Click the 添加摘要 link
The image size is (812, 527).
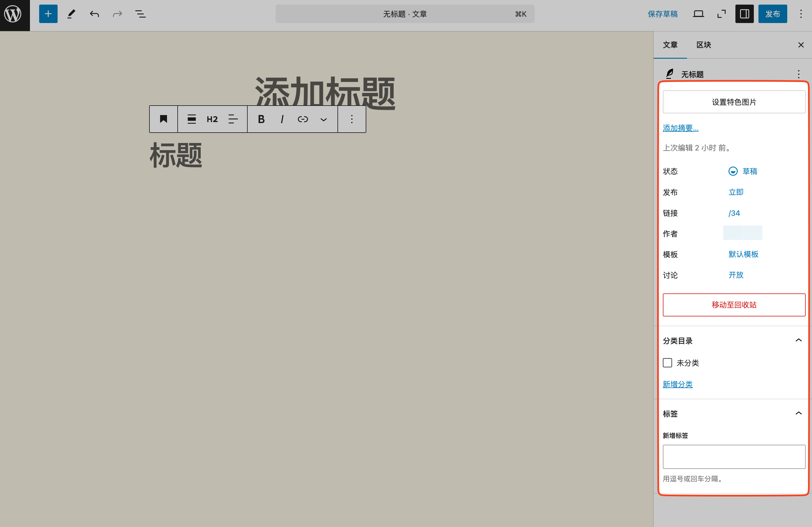point(680,128)
